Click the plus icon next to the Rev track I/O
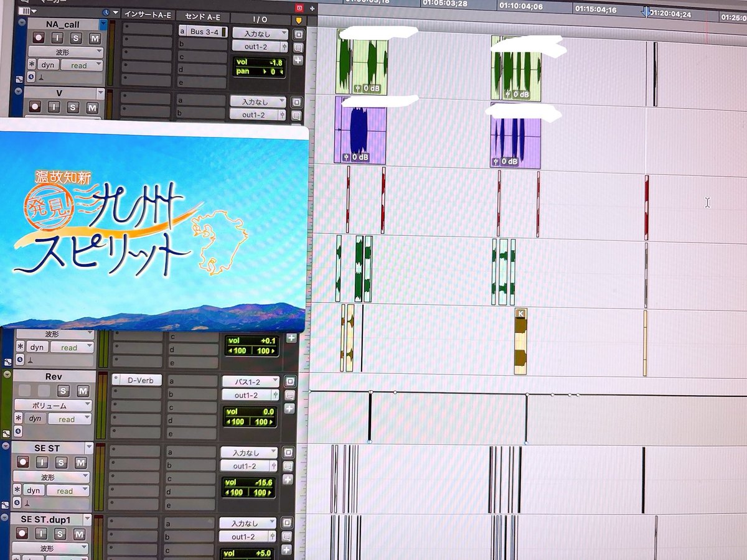The width and height of the screenshot is (747, 560). click(289, 409)
